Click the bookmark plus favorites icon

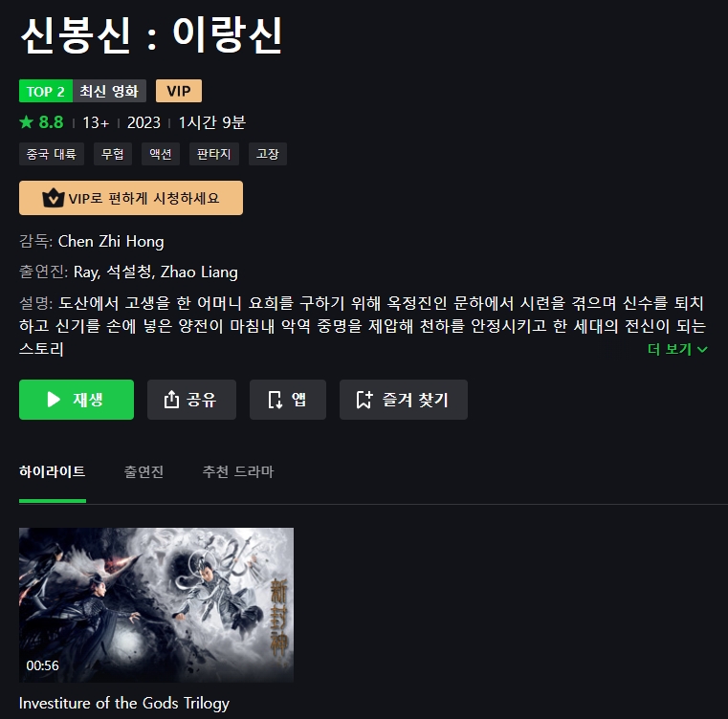click(364, 400)
